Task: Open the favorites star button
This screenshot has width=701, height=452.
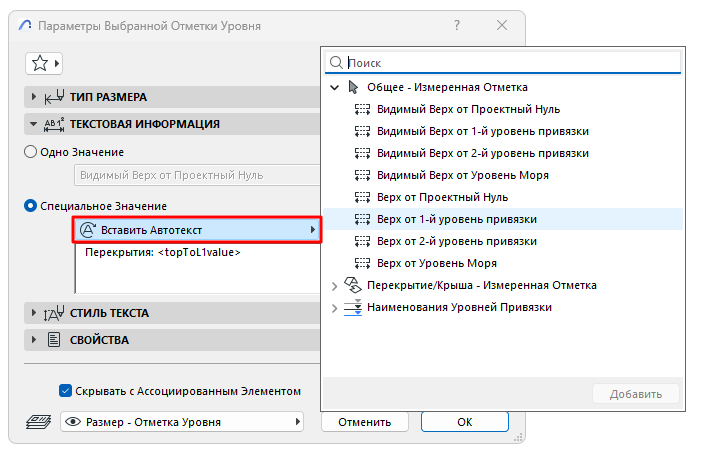Action: (44, 63)
